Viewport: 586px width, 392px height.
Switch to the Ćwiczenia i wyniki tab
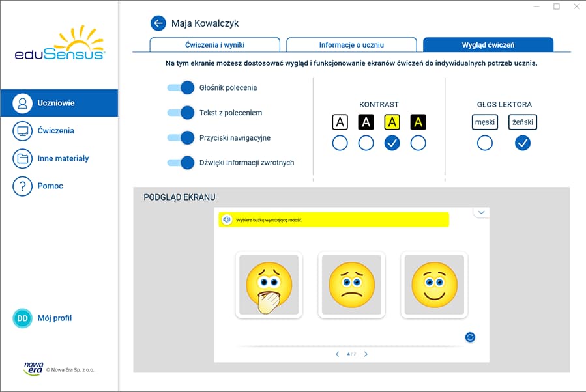[x=214, y=44]
